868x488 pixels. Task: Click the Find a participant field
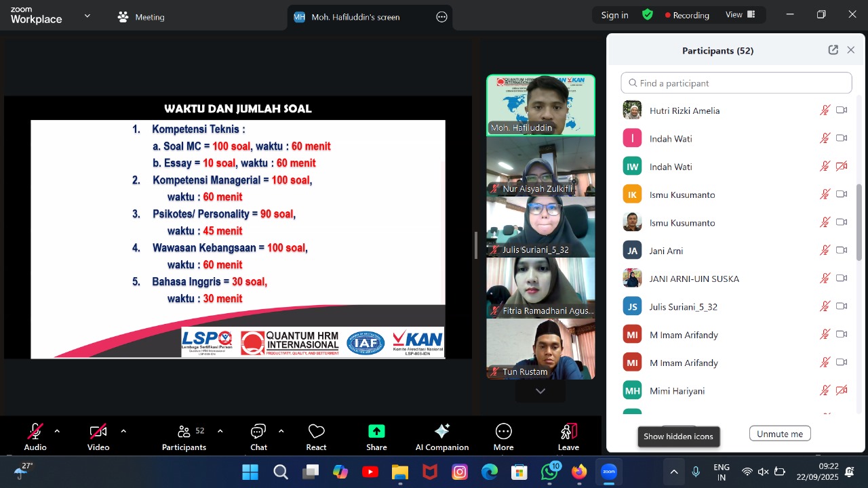click(x=736, y=83)
